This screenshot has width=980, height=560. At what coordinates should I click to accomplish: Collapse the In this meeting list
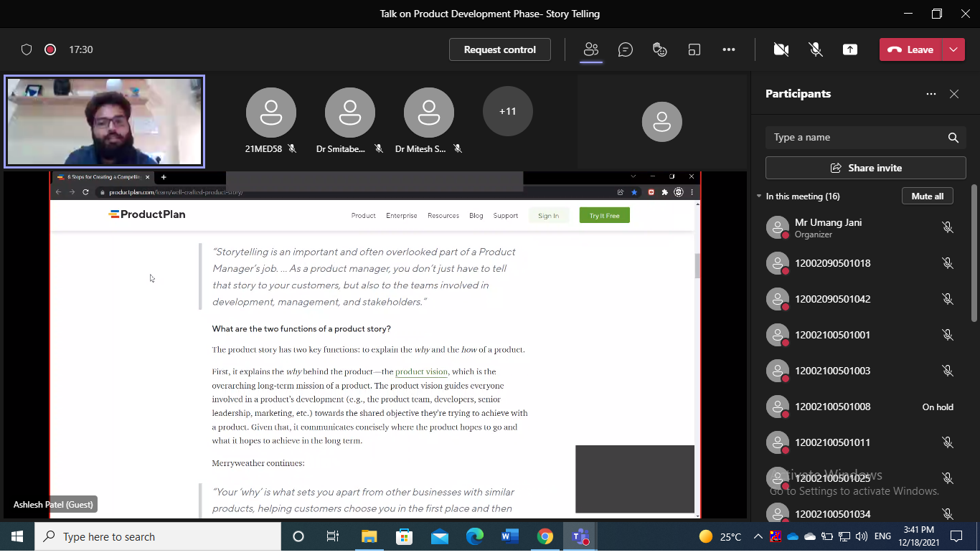coord(760,196)
